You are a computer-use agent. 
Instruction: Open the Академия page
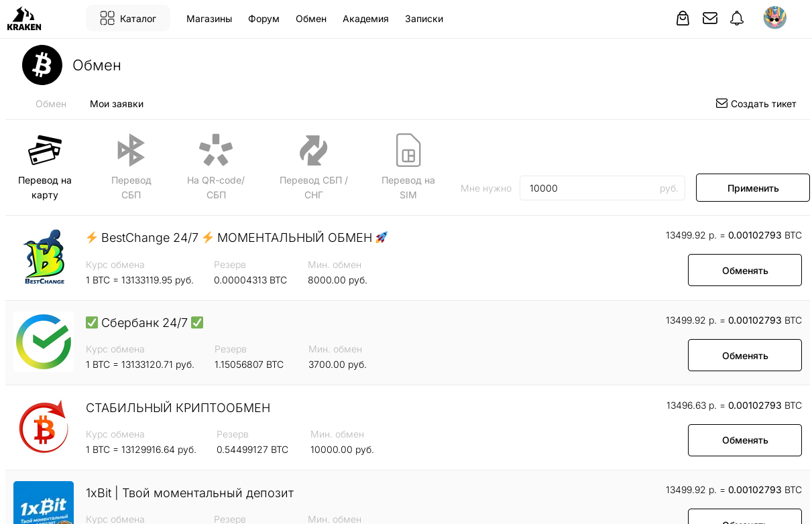click(x=365, y=19)
